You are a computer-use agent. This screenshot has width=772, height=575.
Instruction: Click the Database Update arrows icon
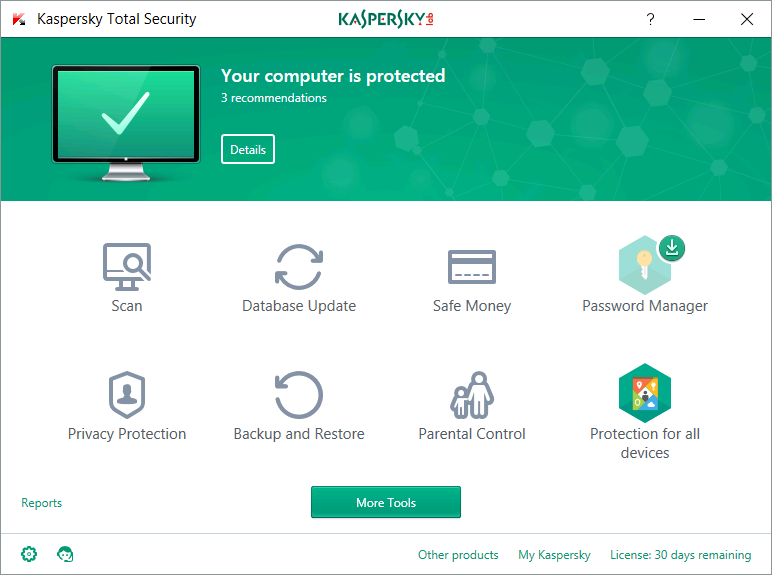tap(298, 267)
